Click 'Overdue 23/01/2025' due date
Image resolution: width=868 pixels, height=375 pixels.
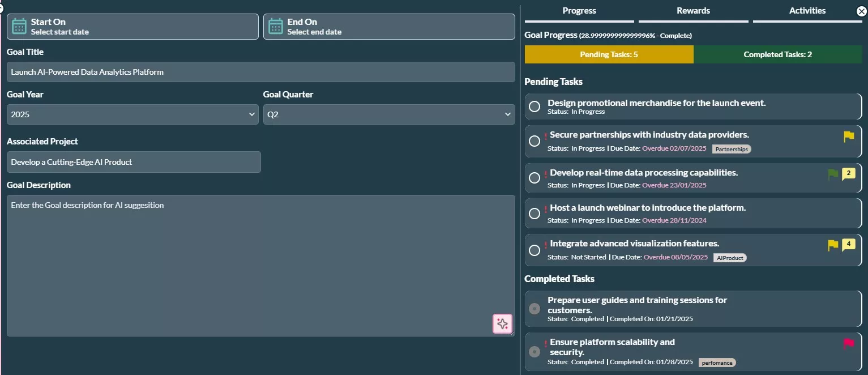click(674, 185)
